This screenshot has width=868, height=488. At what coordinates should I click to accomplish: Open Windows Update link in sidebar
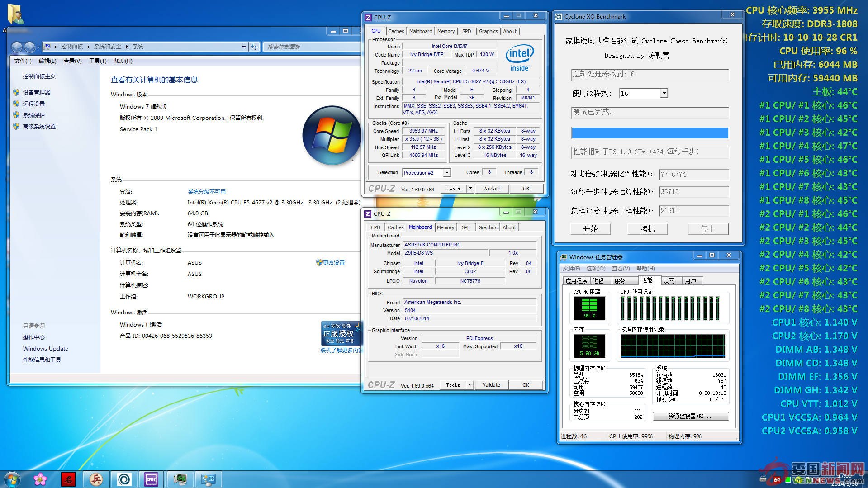coord(46,348)
